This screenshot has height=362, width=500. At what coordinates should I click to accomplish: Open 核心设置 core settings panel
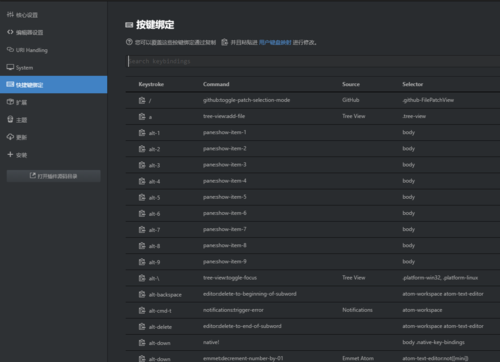tap(53, 15)
